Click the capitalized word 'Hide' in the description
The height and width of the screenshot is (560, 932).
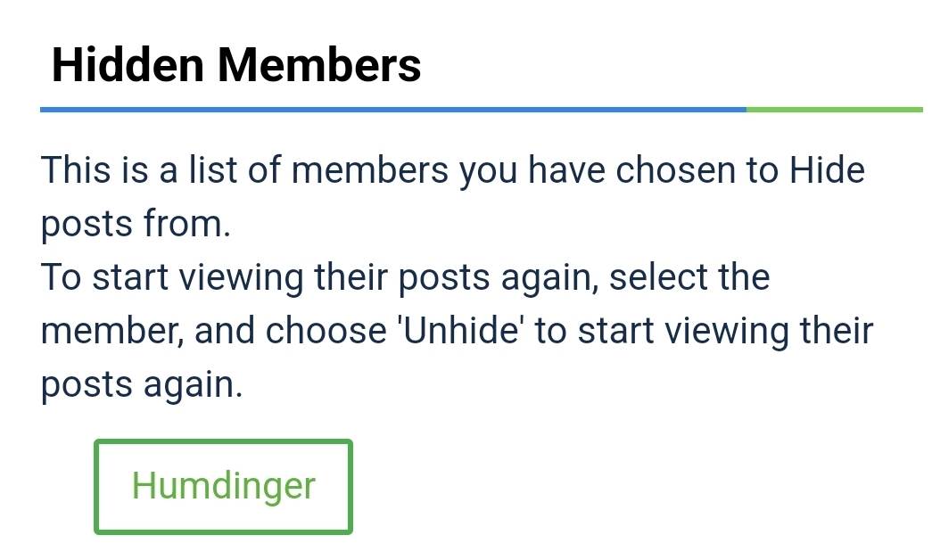[827, 169]
